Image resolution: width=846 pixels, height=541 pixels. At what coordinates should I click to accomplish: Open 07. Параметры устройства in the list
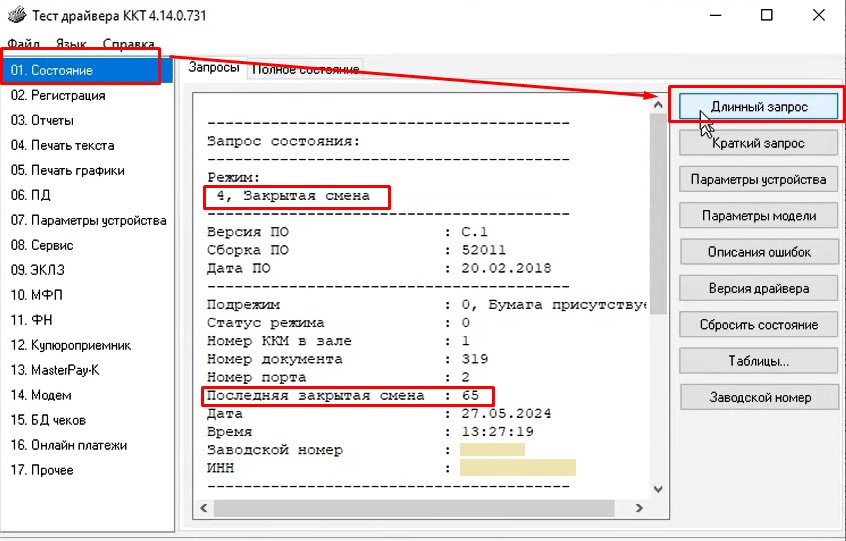87,220
